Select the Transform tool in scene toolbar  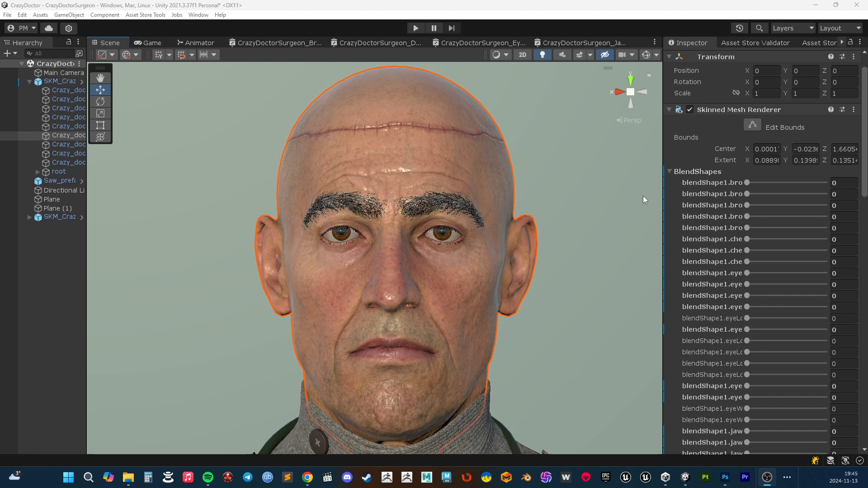(100, 136)
